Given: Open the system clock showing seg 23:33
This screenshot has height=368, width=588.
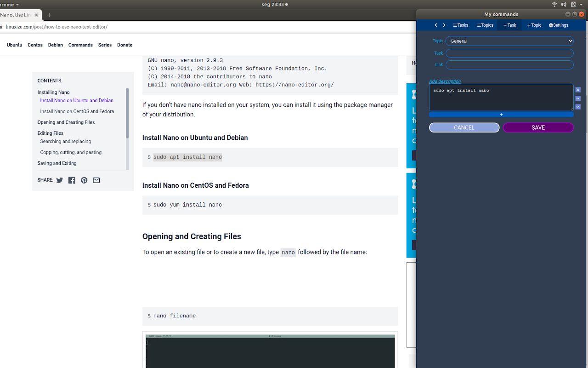Looking at the screenshot, I should coord(274,4).
